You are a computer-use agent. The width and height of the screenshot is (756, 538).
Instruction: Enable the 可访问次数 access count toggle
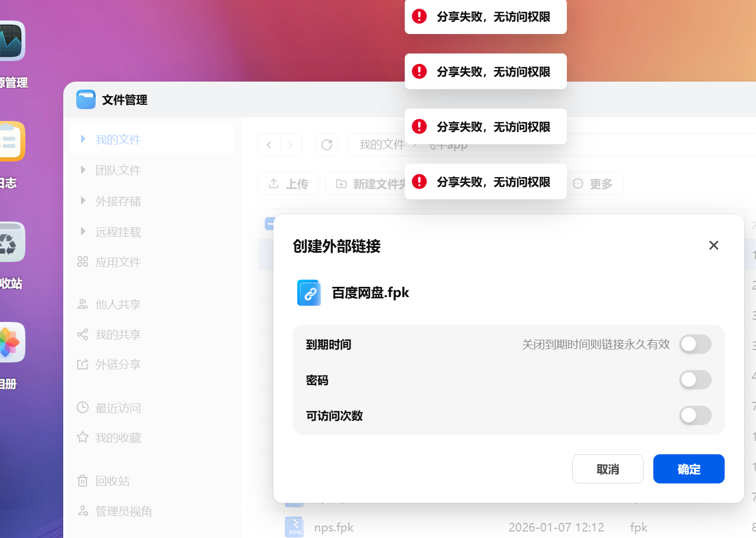[x=695, y=415]
